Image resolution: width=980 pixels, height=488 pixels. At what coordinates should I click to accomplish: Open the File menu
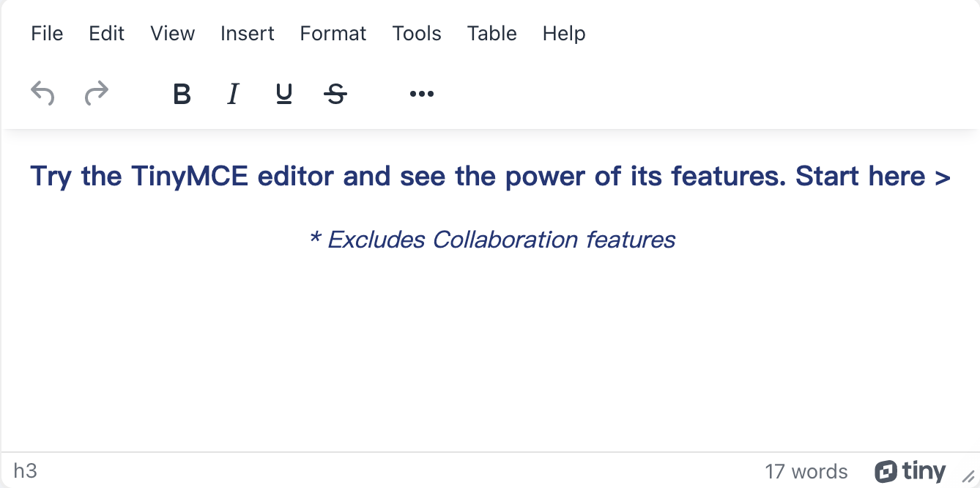(x=47, y=34)
